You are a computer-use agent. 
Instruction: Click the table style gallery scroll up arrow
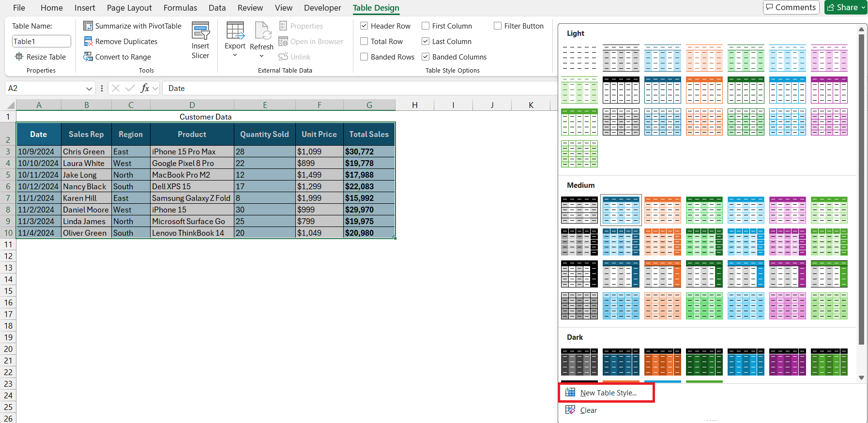(x=861, y=29)
